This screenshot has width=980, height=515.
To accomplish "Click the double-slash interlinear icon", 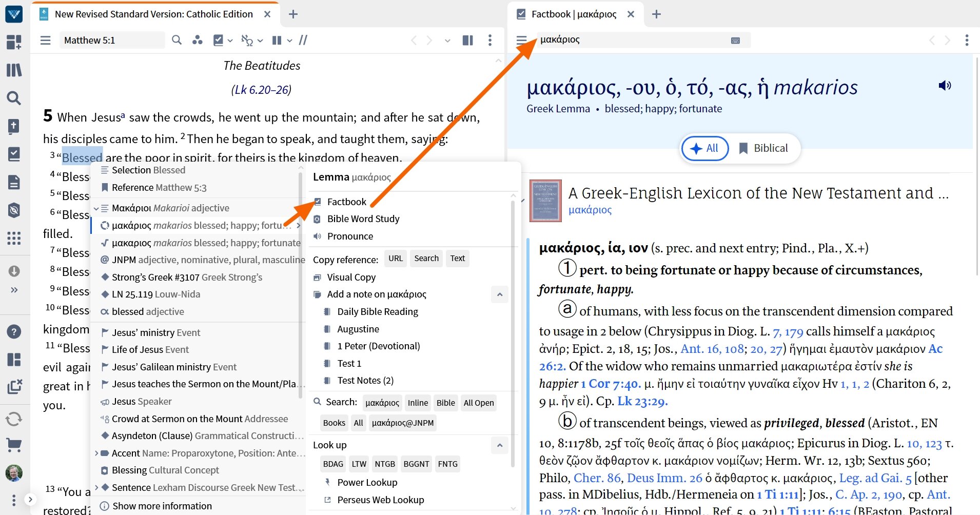I will [304, 40].
